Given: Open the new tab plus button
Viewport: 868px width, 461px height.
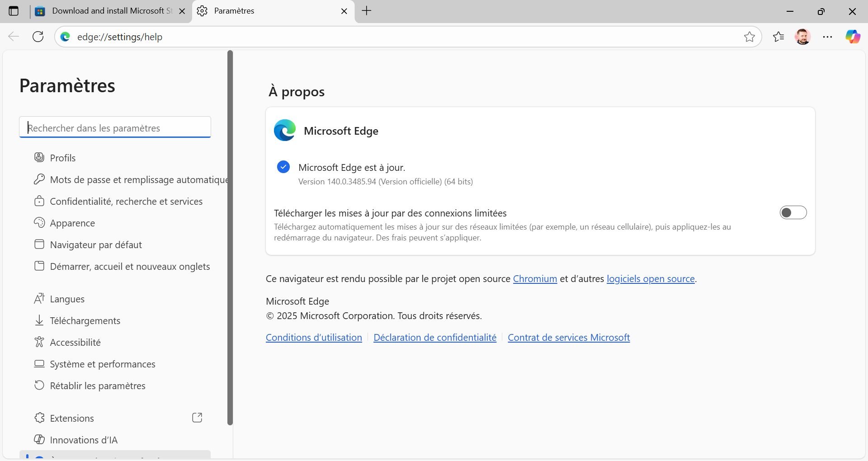Looking at the screenshot, I should pyautogui.click(x=367, y=11).
